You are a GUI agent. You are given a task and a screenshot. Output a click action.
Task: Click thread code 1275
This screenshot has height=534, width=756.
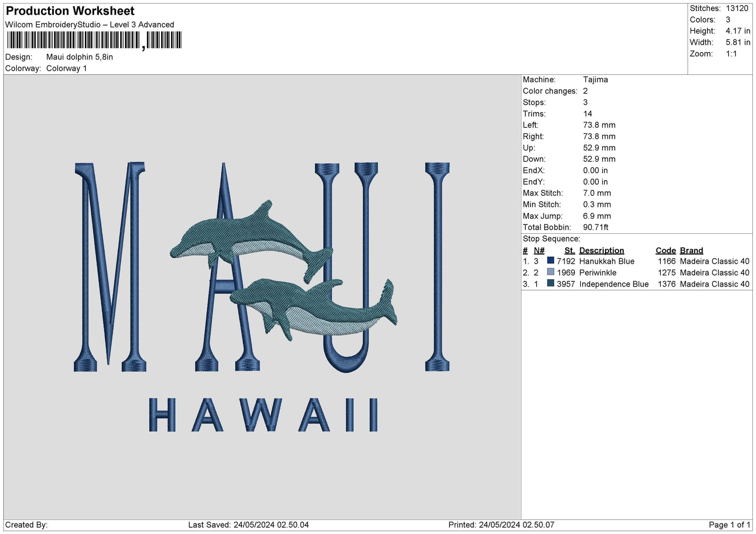[x=667, y=273]
